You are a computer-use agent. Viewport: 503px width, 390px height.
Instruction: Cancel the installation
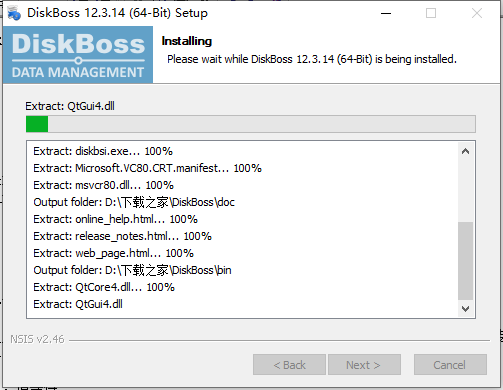(450, 365)
